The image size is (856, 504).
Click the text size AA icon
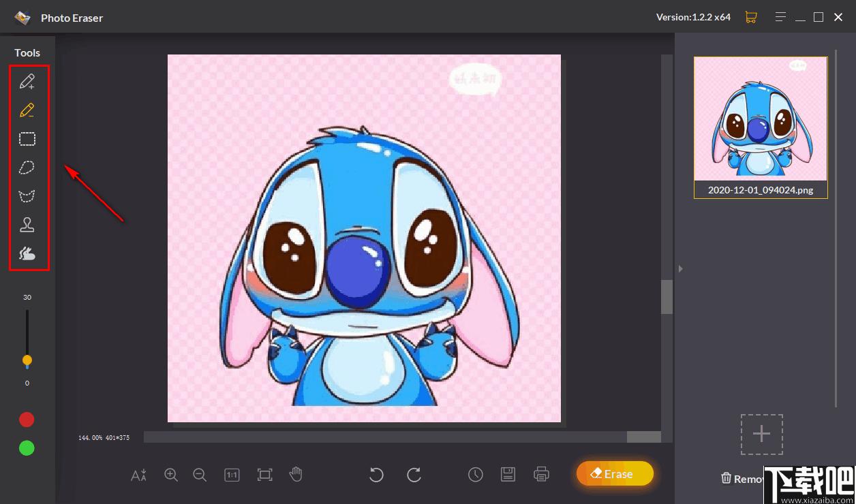[x=139, y=475]
